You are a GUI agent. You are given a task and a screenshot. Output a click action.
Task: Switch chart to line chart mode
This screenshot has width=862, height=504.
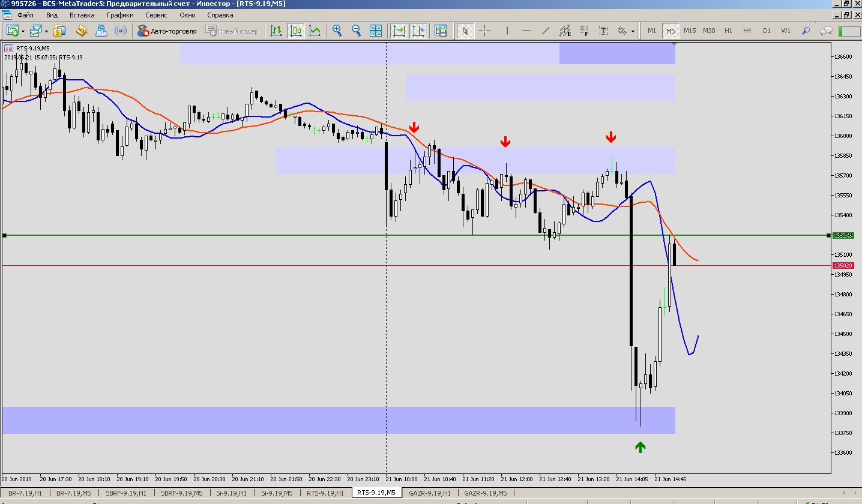click(x=315, y=31)
